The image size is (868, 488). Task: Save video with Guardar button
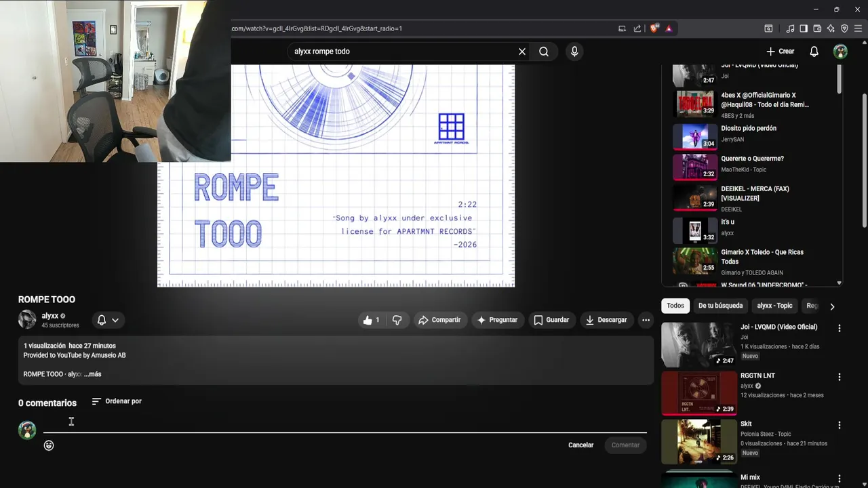tap(551, 320)
